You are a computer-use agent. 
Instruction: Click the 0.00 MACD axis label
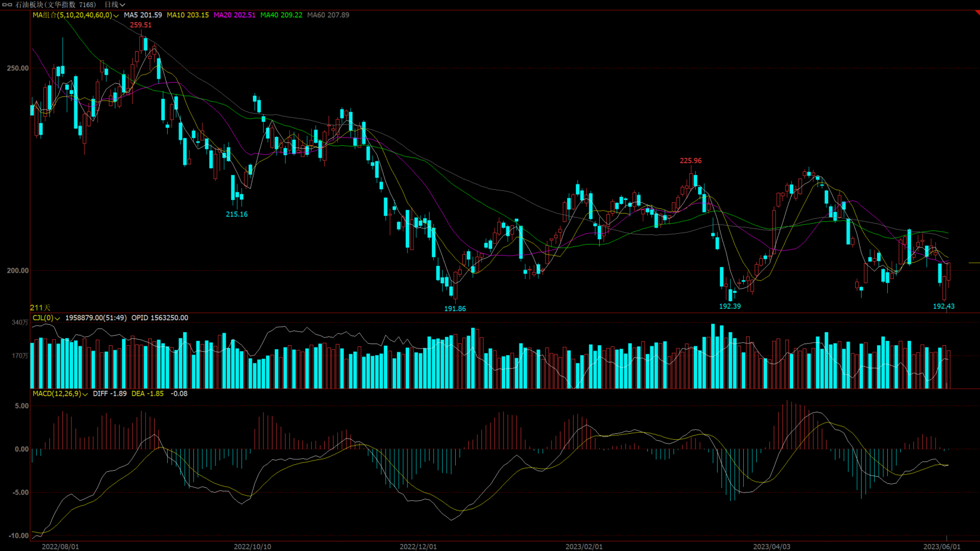pos(22,449)
